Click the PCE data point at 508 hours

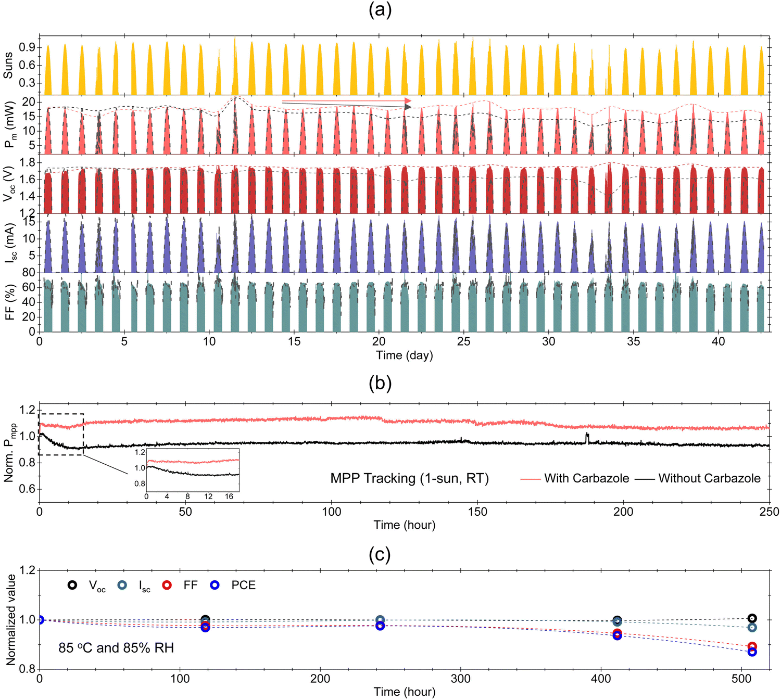tap(752, 652)
